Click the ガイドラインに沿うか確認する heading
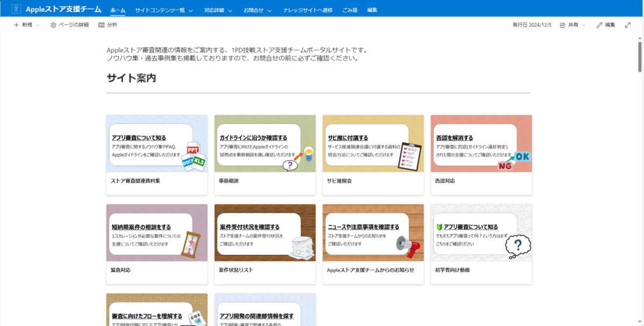Image resolution: width=644 pixels, height=326 pixels. [x=253, y=138]
